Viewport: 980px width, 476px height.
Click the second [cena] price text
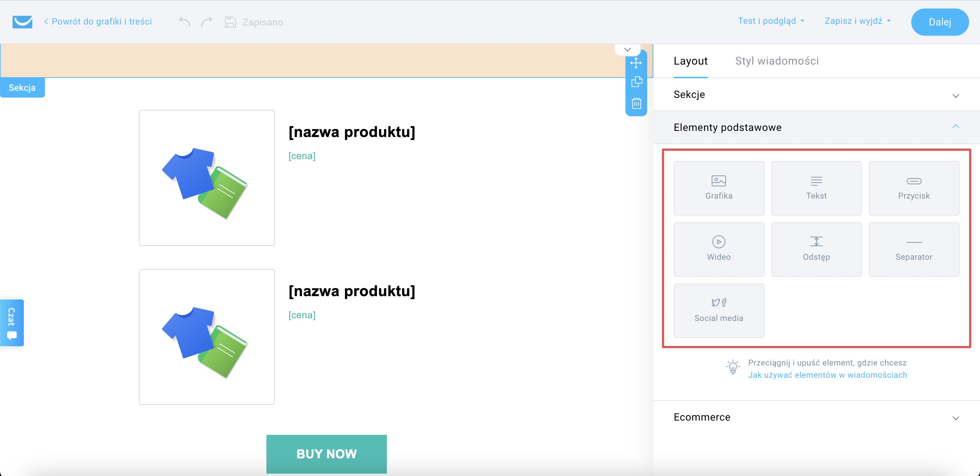coord(302,315)
